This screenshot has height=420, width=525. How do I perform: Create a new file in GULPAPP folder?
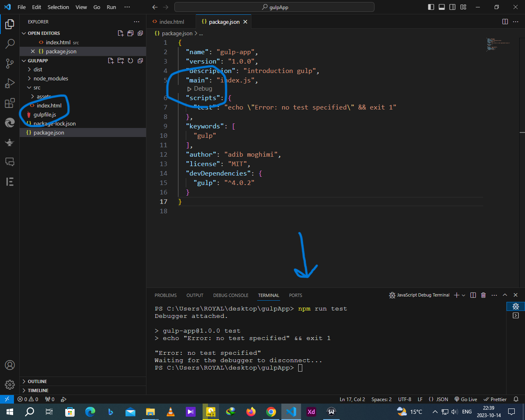pyautogui.click(x=111, y=61)
